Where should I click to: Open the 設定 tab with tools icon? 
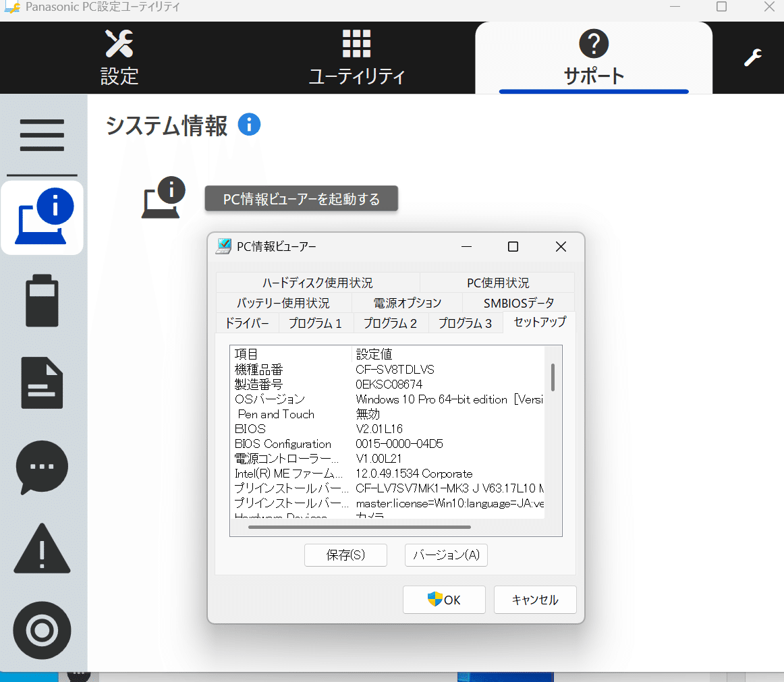pyautogui.click(x=119, y=57)
